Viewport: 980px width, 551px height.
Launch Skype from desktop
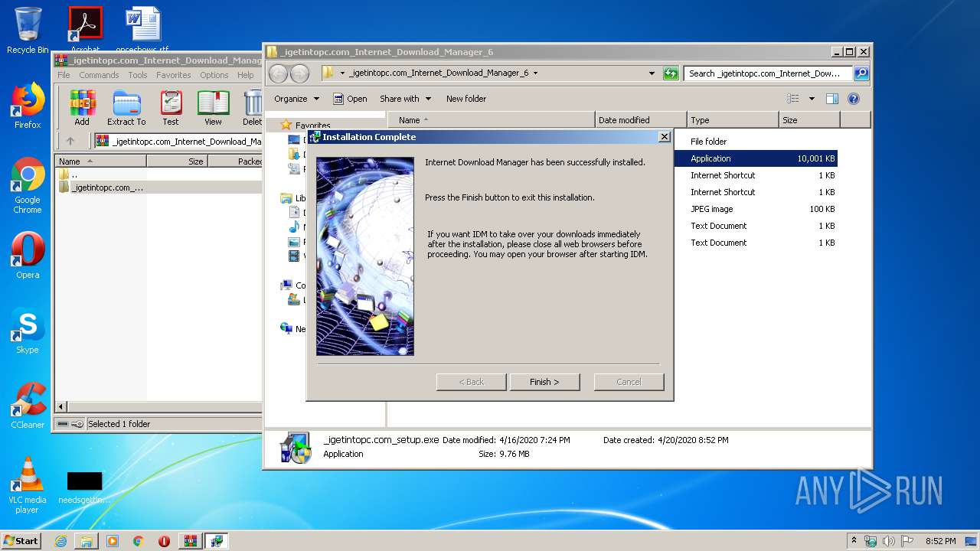[28, 331]
